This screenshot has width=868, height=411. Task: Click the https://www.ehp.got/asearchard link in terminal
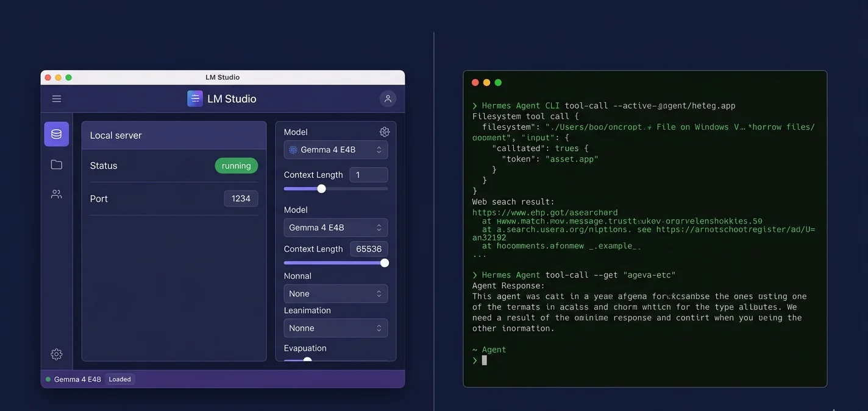tap(545, 213)
